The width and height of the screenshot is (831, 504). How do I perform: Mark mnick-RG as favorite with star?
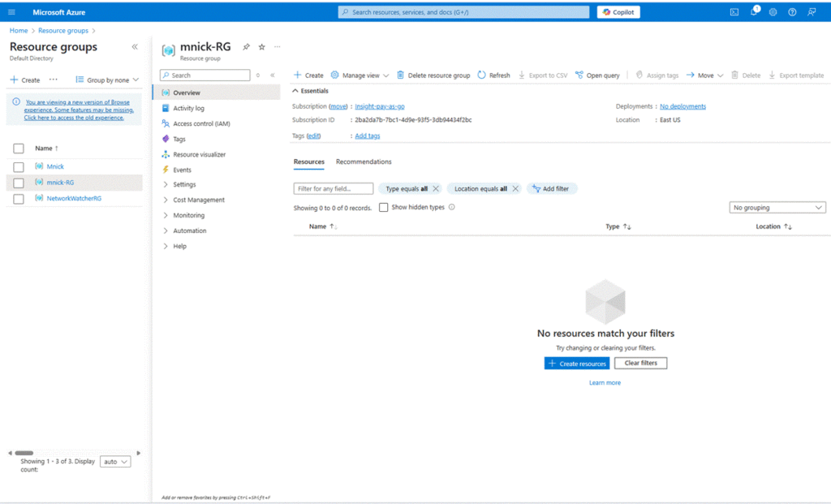261,47
